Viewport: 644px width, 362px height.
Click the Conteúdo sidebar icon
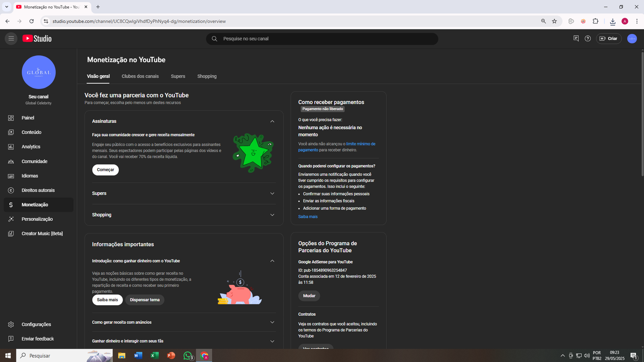[11, 132]
